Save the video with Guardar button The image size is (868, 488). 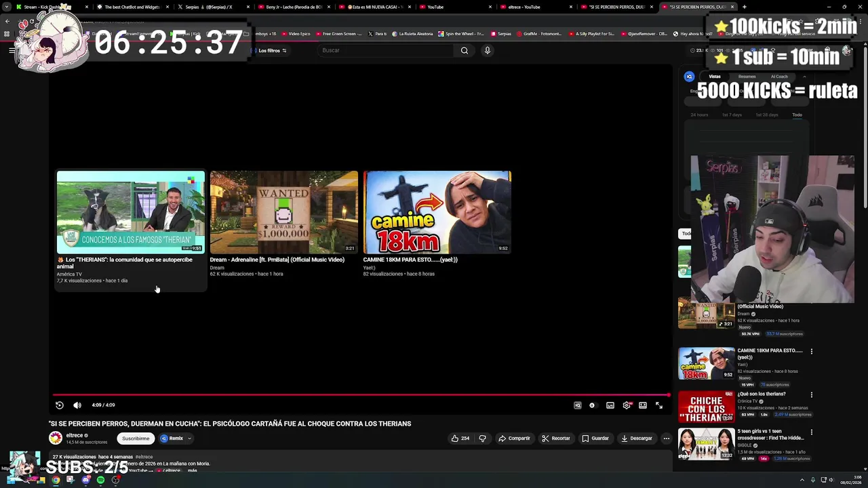coord(595,439)
